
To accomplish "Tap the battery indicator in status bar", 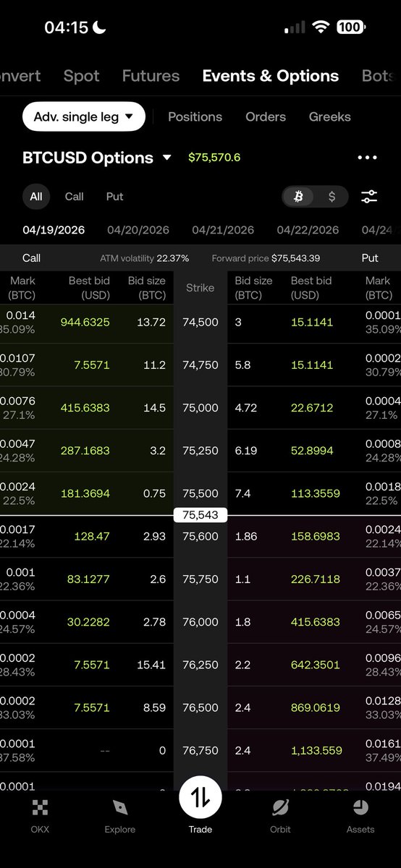I will coord(350,27).
